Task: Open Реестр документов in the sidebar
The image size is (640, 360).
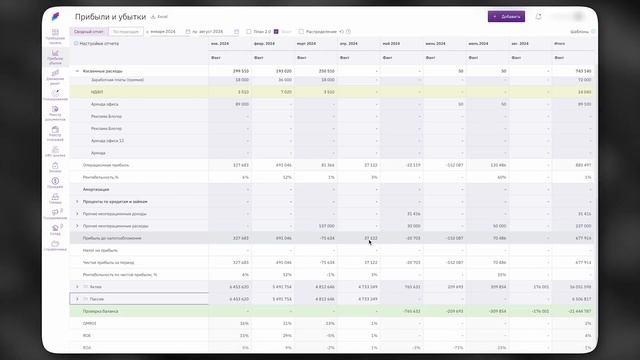Action: tap(55, 113)
